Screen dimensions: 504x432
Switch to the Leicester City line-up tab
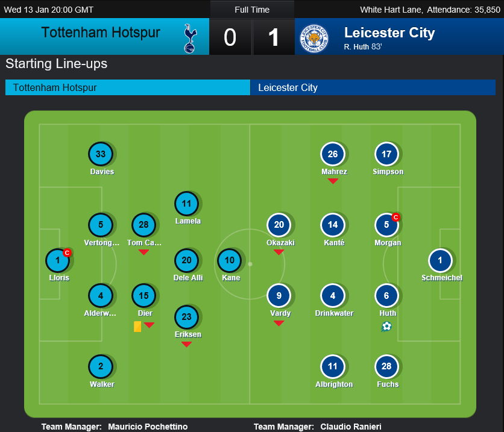point(373,87)
